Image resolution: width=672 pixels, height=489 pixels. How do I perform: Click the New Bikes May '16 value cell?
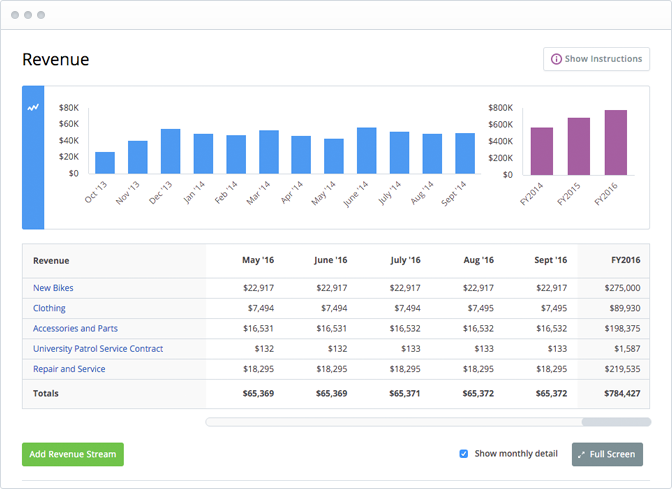pyautogui.click(x=257, y=288)
